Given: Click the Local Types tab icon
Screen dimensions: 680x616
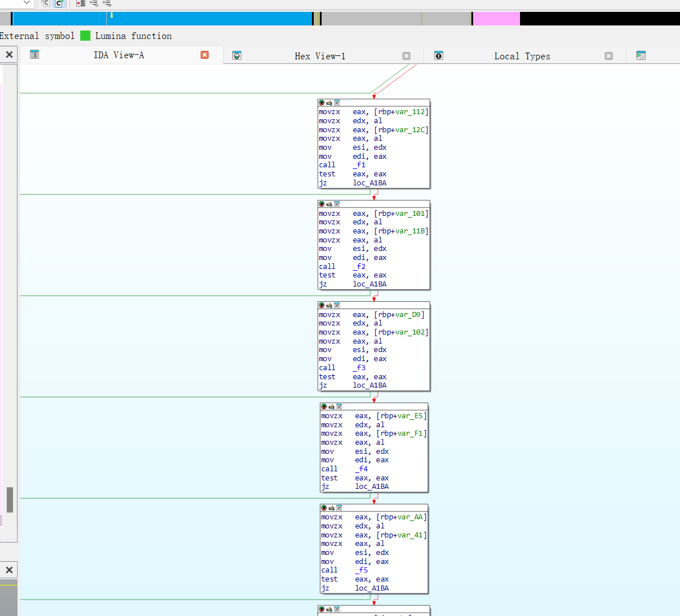Looking at the screenshot, I should [438, 56].
